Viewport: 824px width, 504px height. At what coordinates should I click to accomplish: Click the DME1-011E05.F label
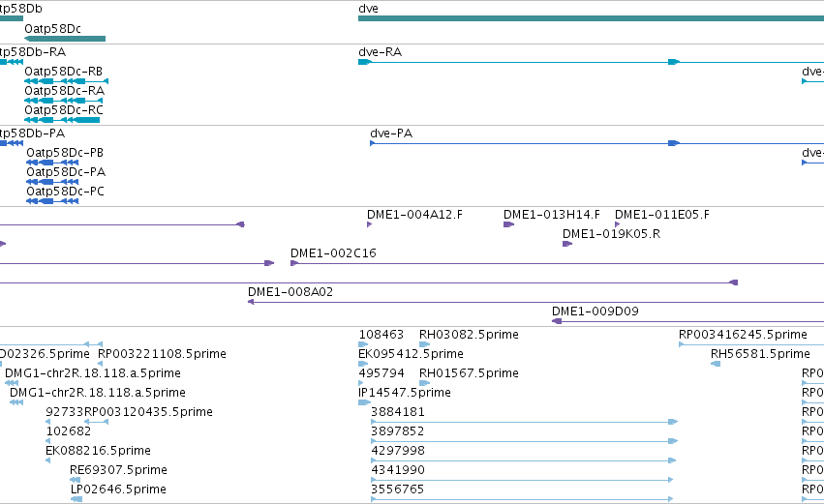[661, 215]
